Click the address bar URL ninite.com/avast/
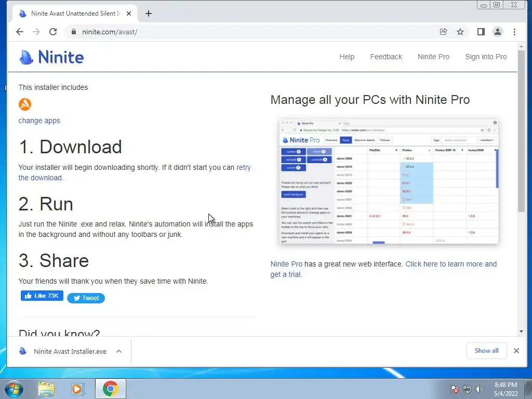532x399 pixels. (x=110, y=32)
